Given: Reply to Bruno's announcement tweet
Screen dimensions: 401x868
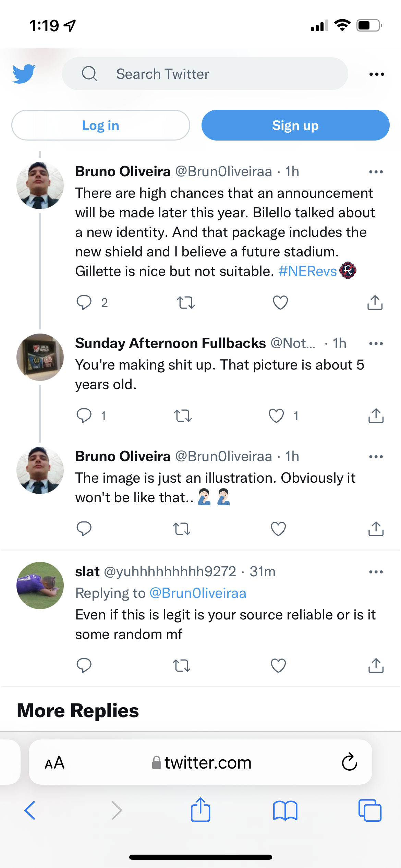Looking at the screenshot, I should pyautogui.click(x=84, y=302).
